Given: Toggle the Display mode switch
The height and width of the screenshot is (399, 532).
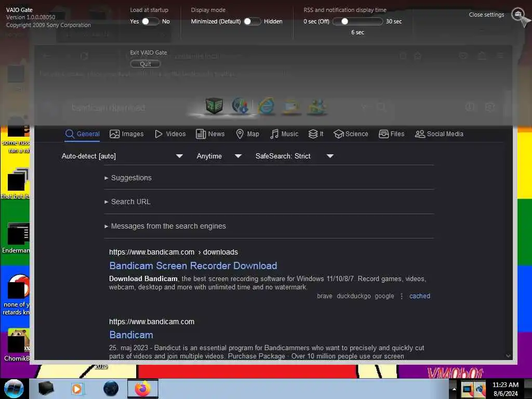Looking at the screenshot, I should [x=252, y=21].
